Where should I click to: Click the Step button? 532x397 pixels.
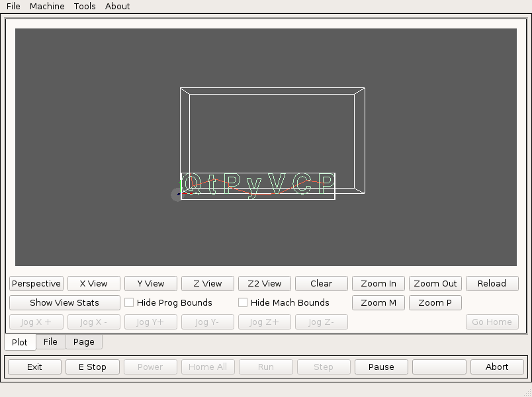(x=324, y=367)
